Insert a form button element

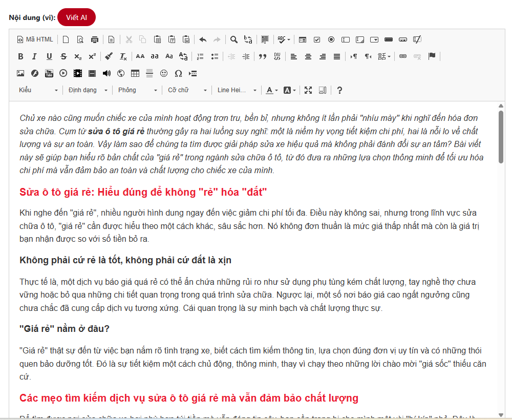click(x=389, y=39)
